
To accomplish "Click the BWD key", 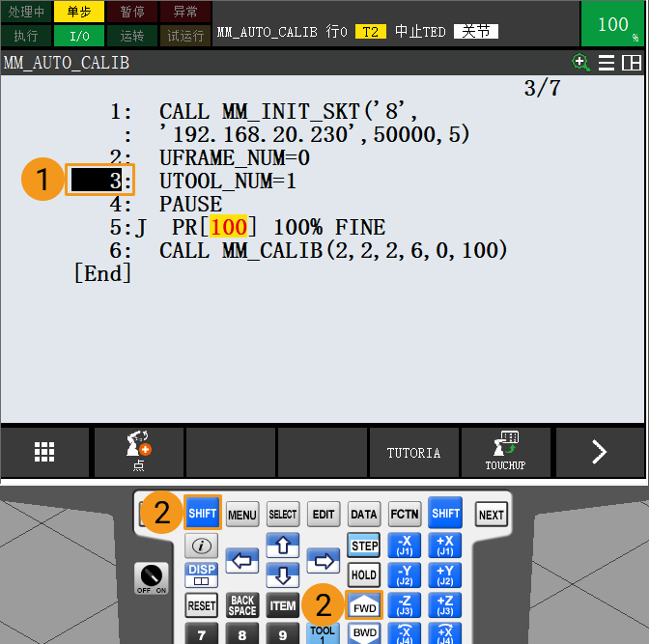I will pyautogui.click(x=364, y=633).
